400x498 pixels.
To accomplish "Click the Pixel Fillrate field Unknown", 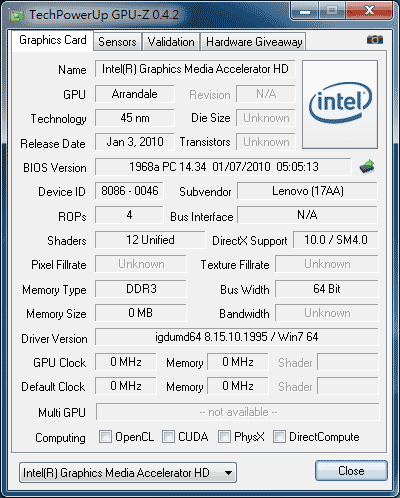I will coord(141,264).
